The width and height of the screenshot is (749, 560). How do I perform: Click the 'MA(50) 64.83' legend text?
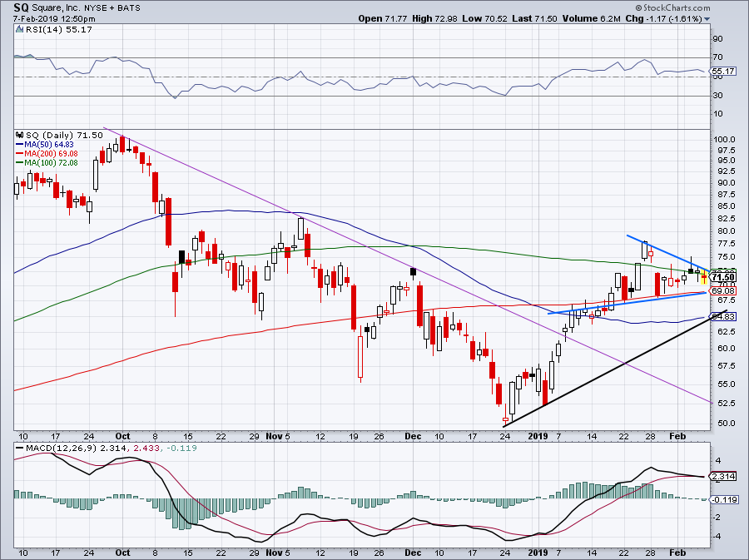click(49, 144)
